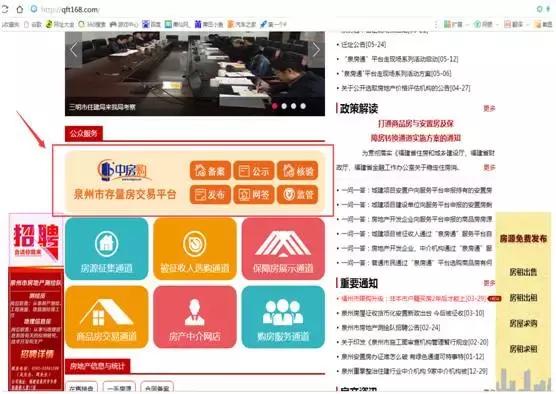Click the qft168.com address bar
This screenshot has width=556, height=394.
[70, 10]
